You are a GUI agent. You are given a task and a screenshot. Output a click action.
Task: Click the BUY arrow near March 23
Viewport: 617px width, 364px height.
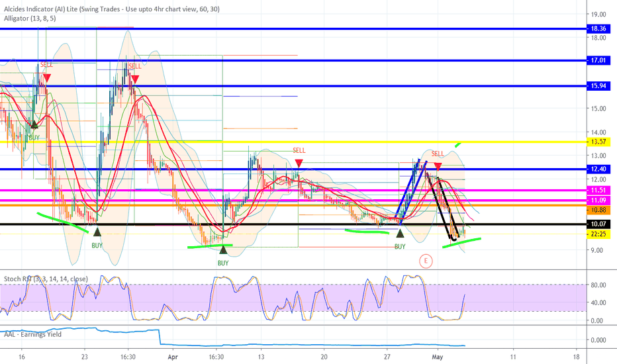[x=97, y=232]
